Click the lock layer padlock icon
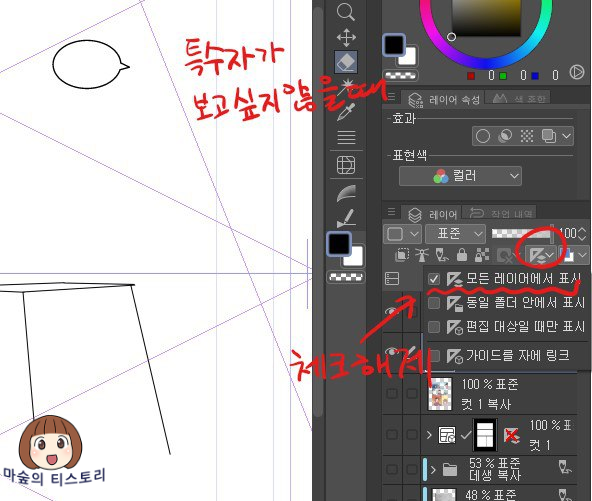 point(462,255)
